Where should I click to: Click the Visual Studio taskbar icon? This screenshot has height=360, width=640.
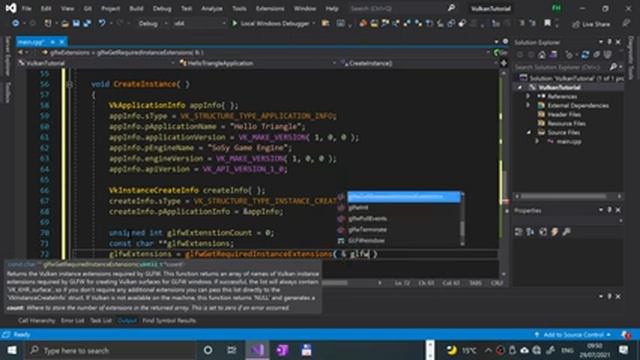pyautogui.click(x=257, y=350)
